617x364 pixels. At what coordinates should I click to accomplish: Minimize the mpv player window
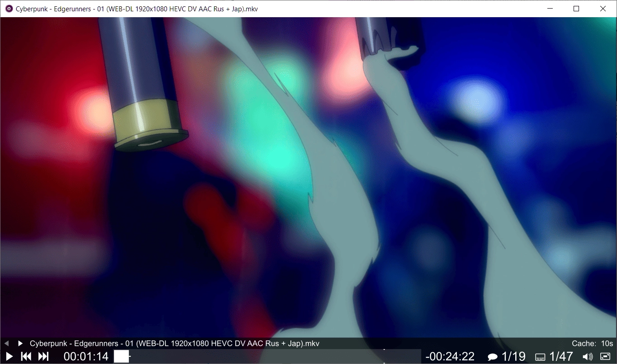coord(551,9)
